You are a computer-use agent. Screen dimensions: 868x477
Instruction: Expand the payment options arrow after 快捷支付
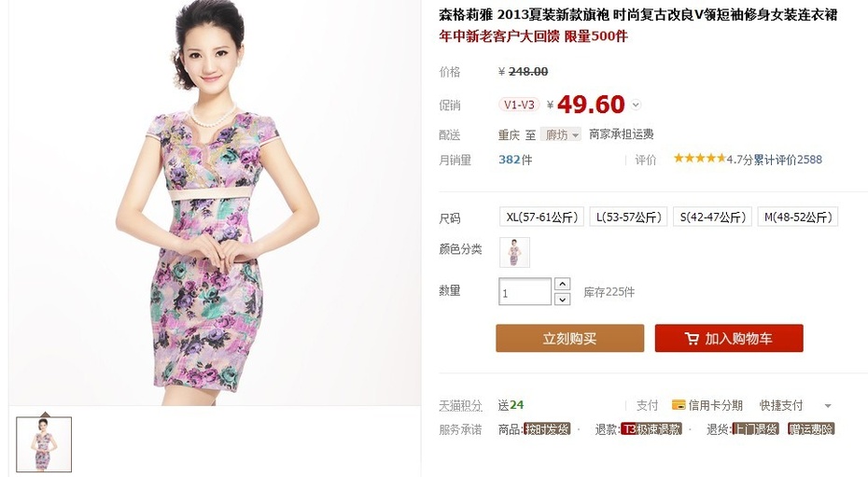[x=828, y=406]
